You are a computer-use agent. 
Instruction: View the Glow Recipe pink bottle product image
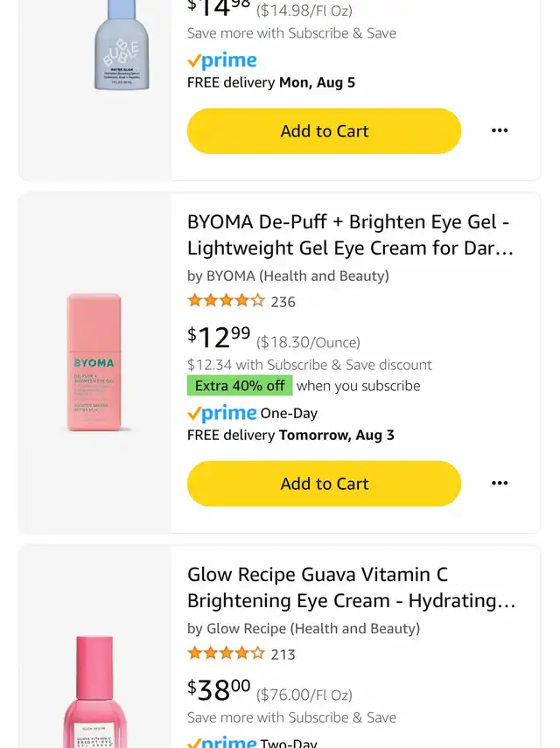coord(94,691)
